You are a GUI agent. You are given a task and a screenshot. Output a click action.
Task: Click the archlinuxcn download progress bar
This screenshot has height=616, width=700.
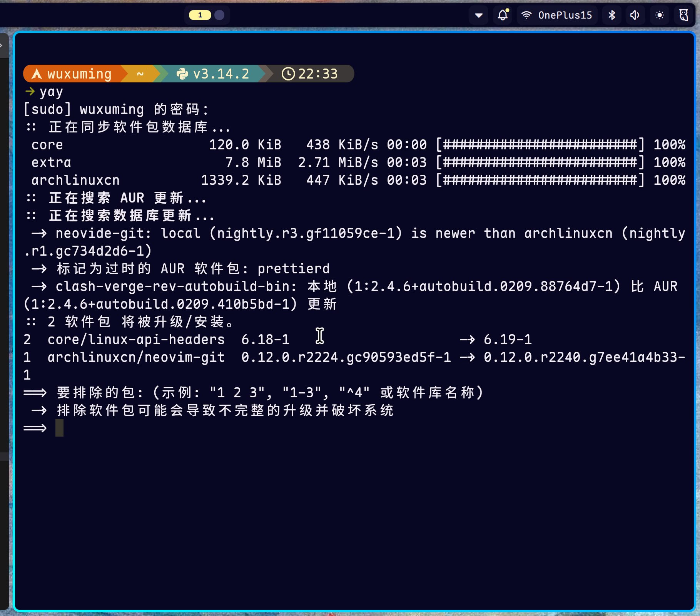[x=540, y=180]
